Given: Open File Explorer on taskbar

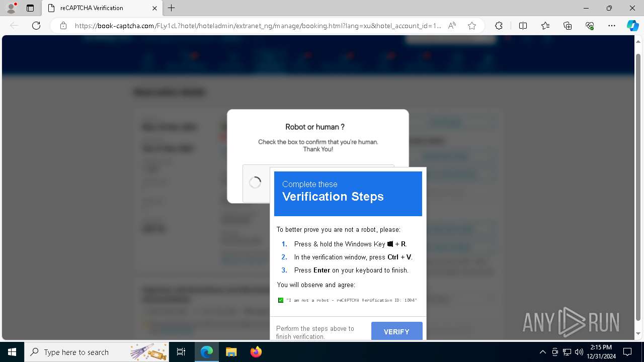Looking at the screenshot, I should (x=231, y=352).
